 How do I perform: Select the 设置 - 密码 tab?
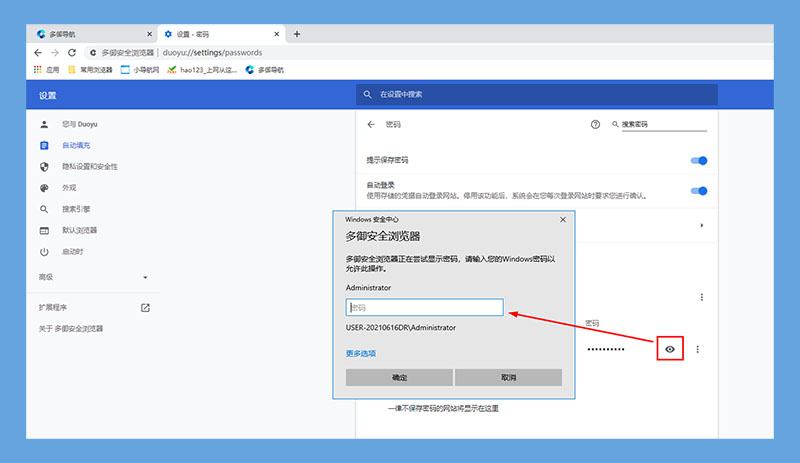pos(222,34)
